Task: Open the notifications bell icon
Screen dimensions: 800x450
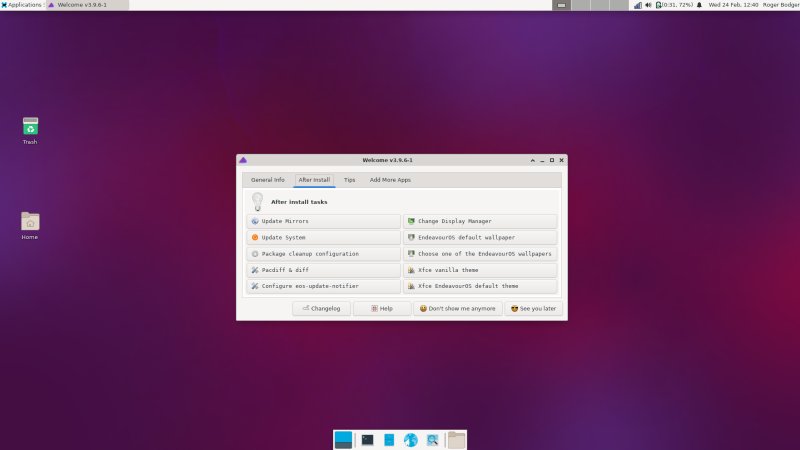Action: [699, 5]
